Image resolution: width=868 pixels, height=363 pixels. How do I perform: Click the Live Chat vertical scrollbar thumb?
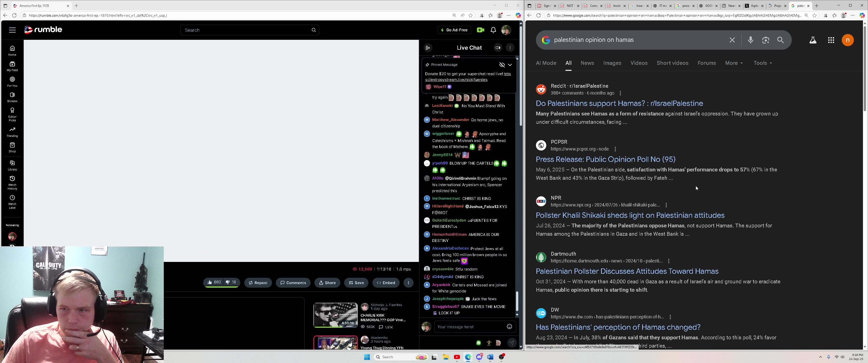(x=517, y=301)
